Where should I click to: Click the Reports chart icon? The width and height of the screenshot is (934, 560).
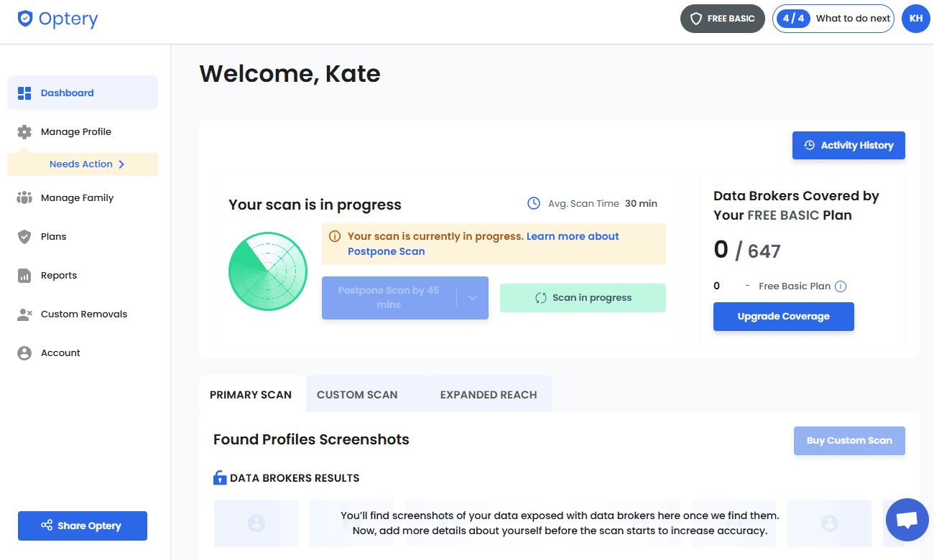[x=24, y=276]
